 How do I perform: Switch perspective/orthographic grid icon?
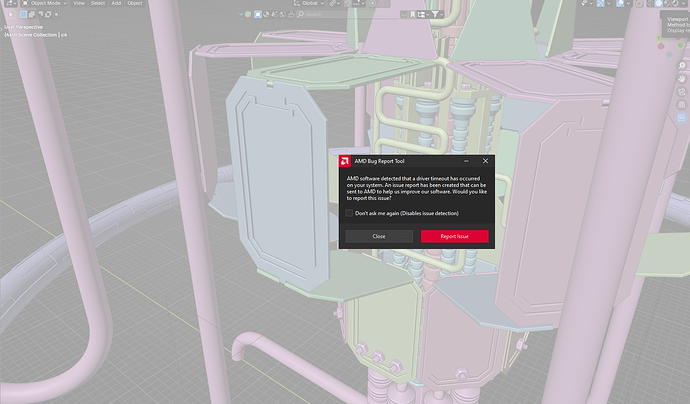(682, 105)
